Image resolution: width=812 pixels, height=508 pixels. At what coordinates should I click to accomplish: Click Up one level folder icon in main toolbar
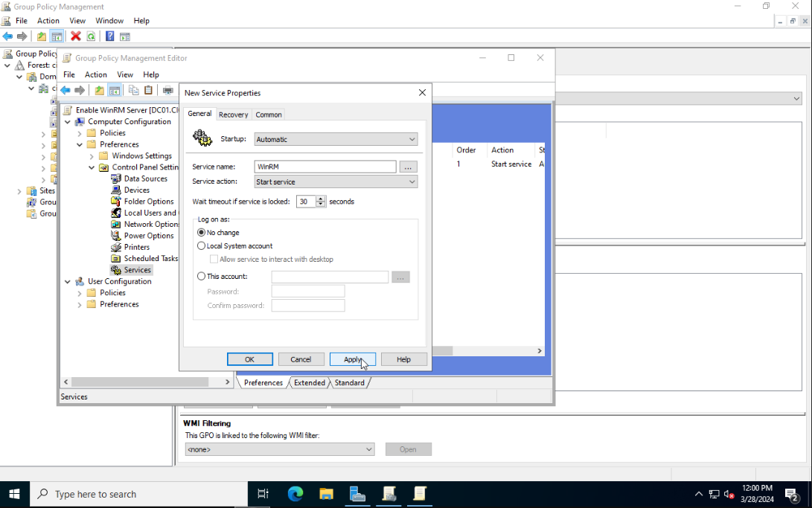tap(42, 36)
